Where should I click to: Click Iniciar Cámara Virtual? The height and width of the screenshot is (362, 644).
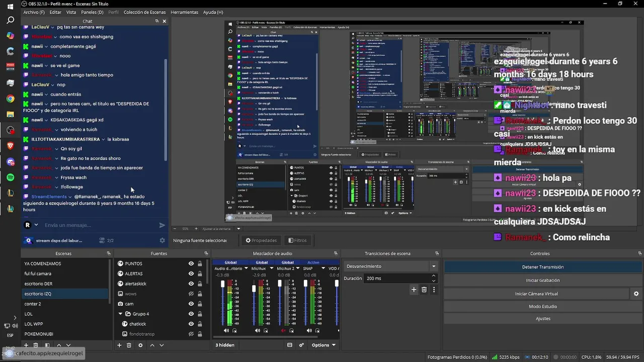(x=536, y=294)
